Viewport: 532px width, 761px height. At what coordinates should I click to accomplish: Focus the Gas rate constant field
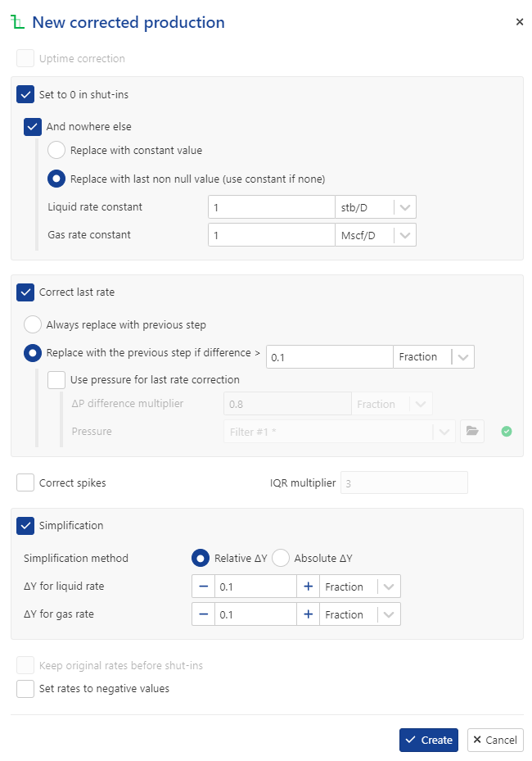(272, 235)
